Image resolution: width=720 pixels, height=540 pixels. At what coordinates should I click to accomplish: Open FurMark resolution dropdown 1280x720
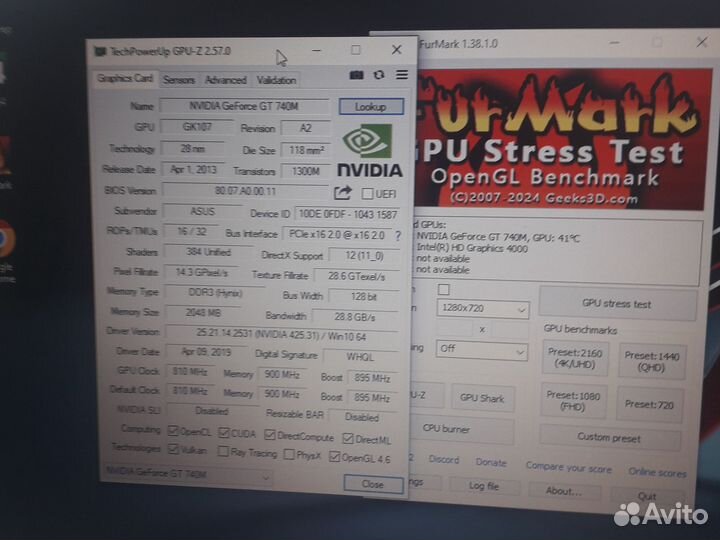(482, 309)
